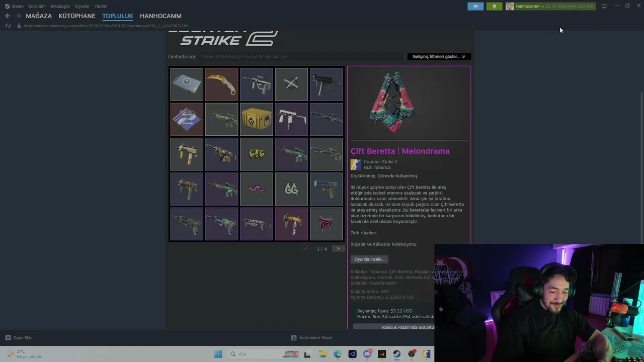Open the Yardım menu
The height and width of the screenshot is (362, 644).
pos(101,6)
